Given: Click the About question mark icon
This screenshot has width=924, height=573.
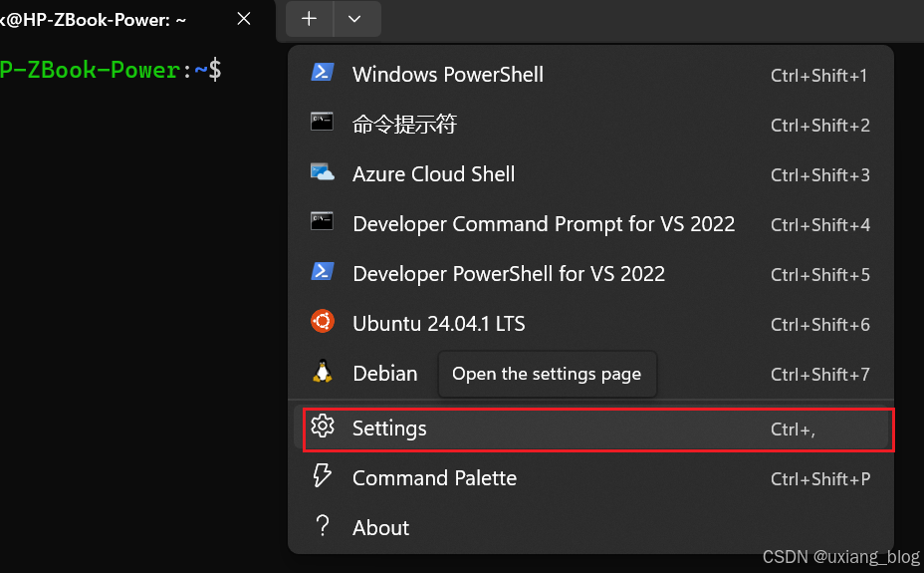Looking at the screenshot, I should 323,525.
